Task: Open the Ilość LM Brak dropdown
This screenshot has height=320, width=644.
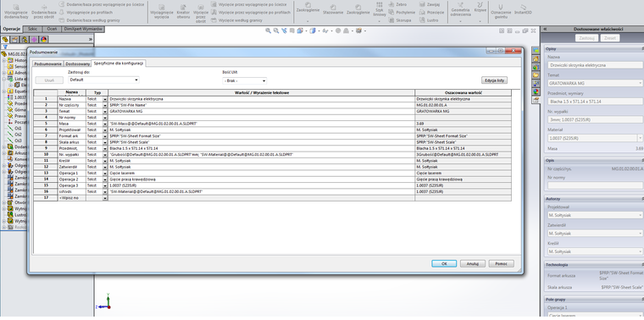Action: 245,80
